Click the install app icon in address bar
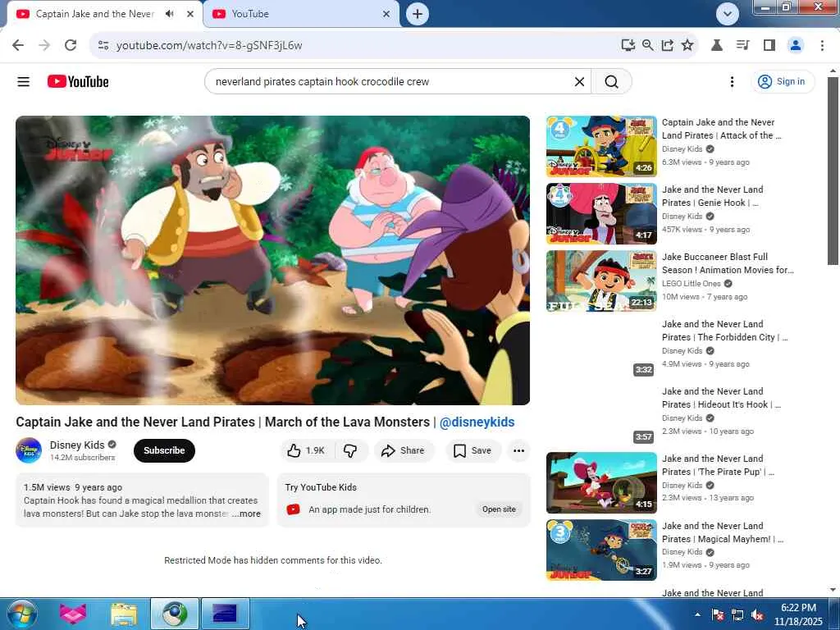 click(628, 45)
